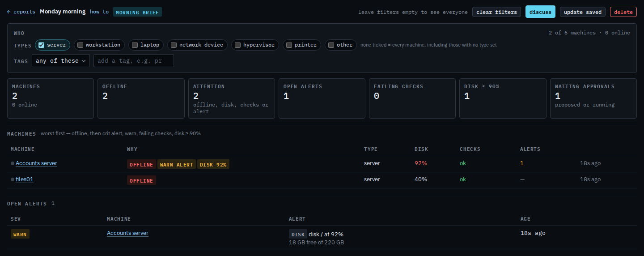Click the MORNING BRIEF badge

point(137,12)
